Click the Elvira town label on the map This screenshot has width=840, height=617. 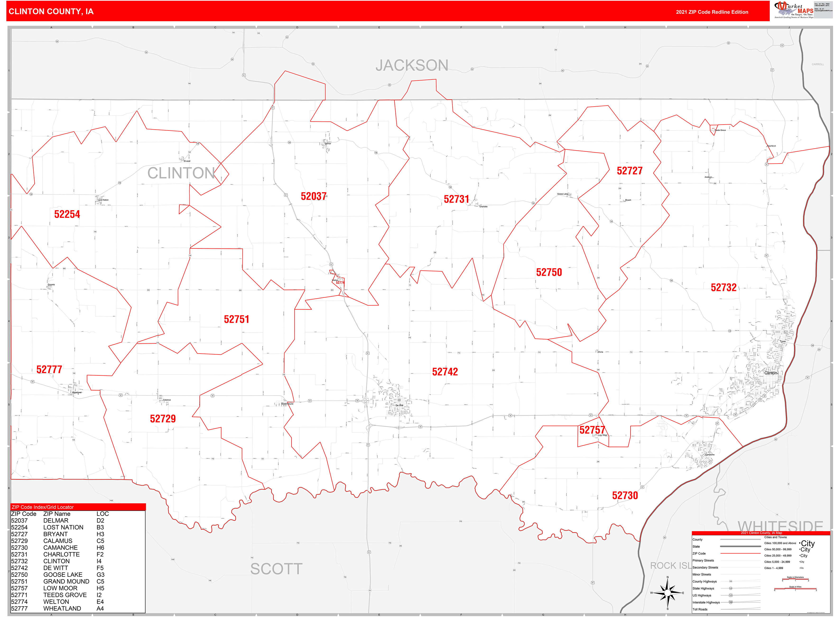[600, 352]
